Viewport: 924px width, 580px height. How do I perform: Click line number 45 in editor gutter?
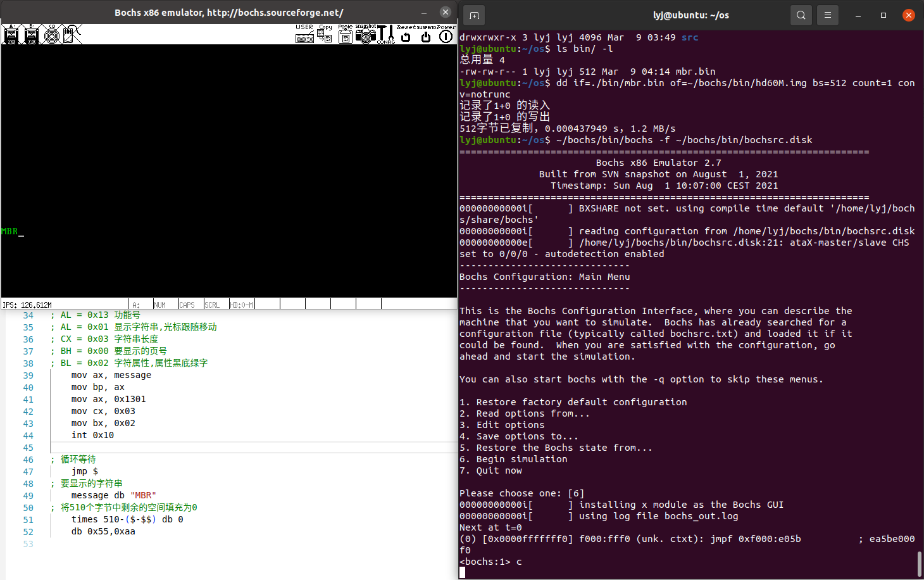click(x=28, y=447)
